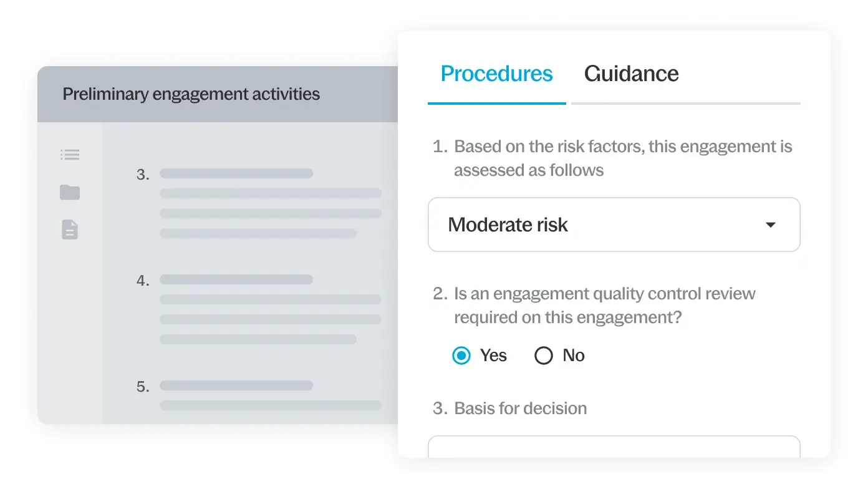Open the document icon in left sidebar
Screen dimensions: 868x489
click(70, 230)
